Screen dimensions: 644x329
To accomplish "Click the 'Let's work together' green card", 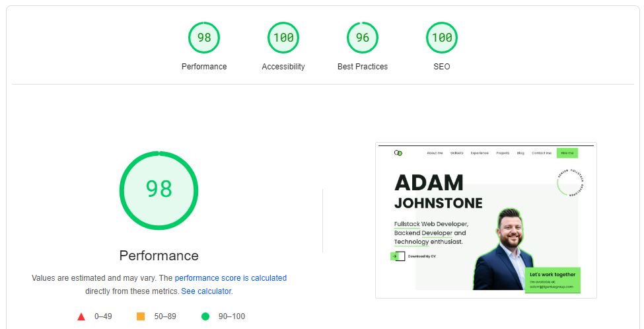I will (553, 279).
